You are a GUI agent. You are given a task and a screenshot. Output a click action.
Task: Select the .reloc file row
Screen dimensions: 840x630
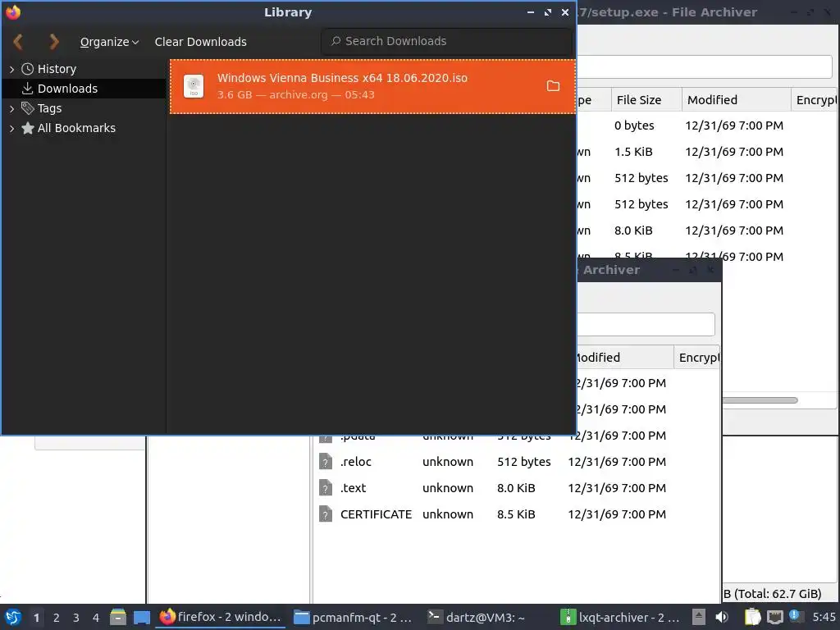(x=517, y=462)
